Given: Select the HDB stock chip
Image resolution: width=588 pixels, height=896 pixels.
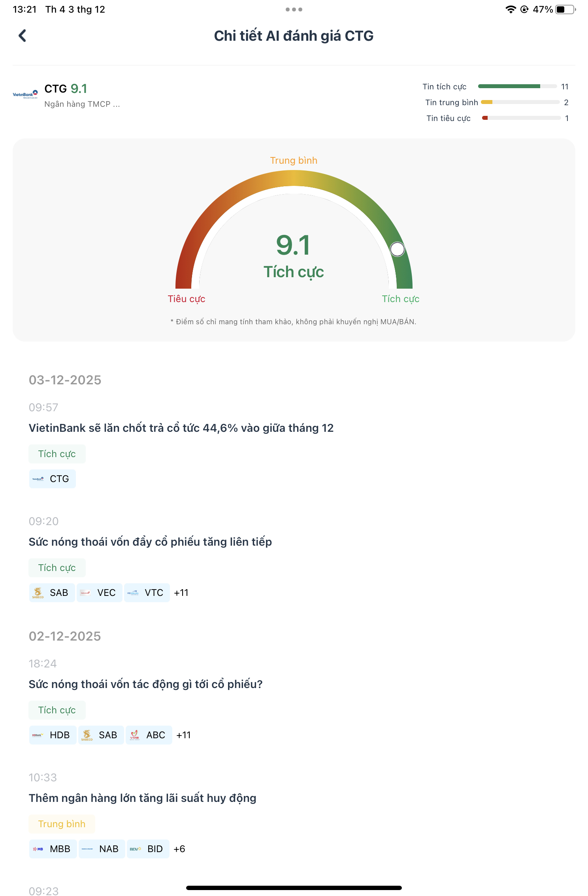Looking at the screenshot, I should point(53,735).
